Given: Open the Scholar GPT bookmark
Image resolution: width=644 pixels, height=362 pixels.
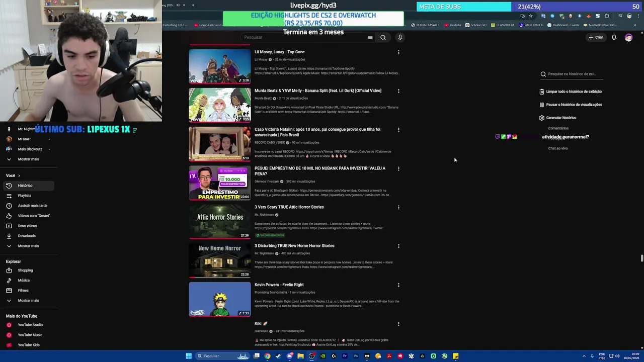Looking at the screenshot, I should pos(476,25).
